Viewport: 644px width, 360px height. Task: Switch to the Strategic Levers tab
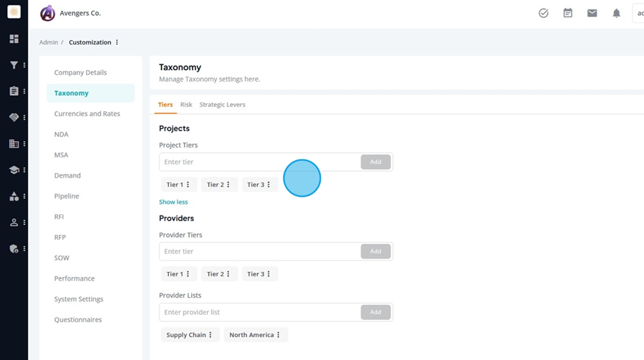tap(222, 104)
